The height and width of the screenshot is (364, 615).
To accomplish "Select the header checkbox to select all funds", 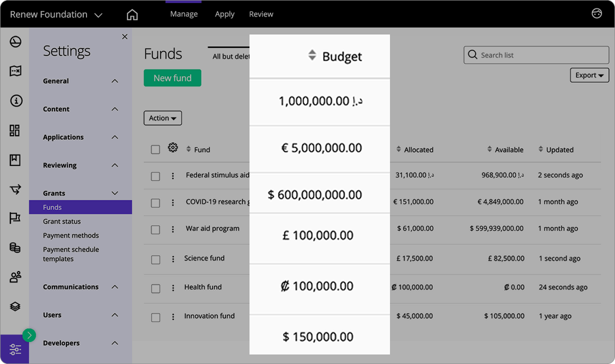I will coord(155,149).
